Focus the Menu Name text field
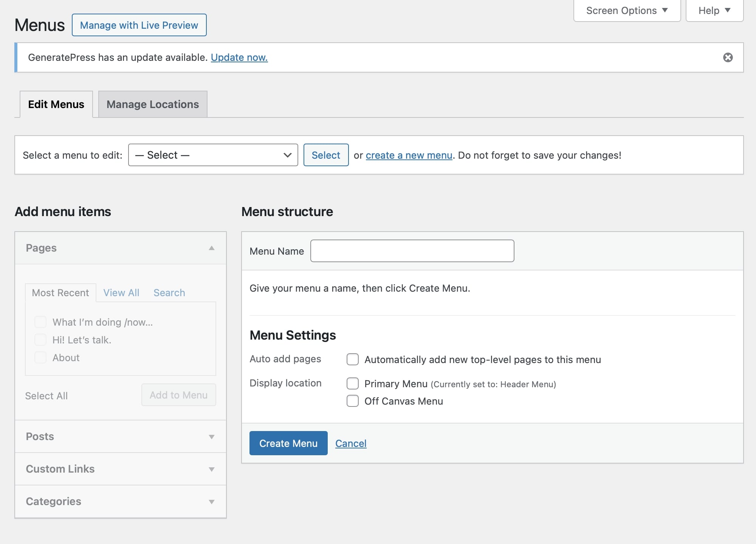This screenshot has width=756, height=544. (x=412, y=251)
